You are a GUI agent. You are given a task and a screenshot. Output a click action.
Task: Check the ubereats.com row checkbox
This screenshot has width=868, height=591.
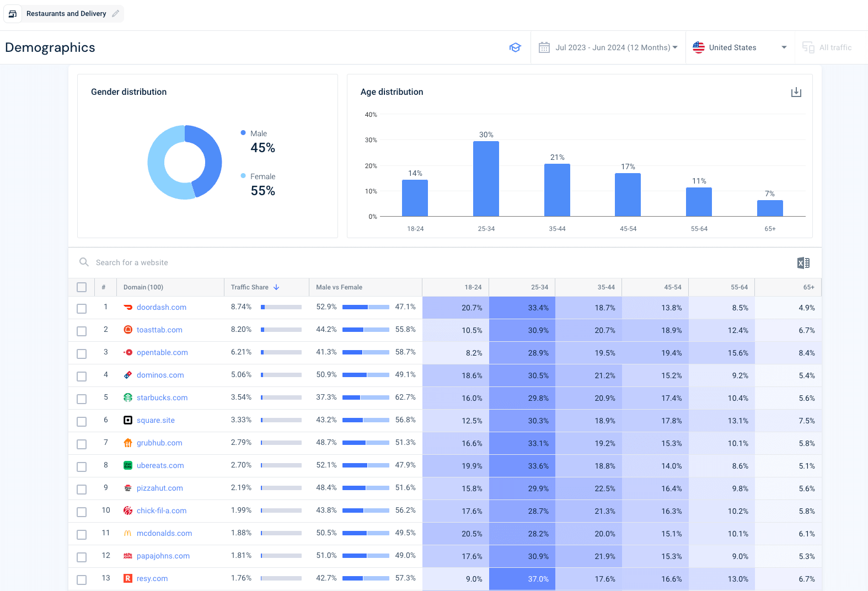click(82, 467)
